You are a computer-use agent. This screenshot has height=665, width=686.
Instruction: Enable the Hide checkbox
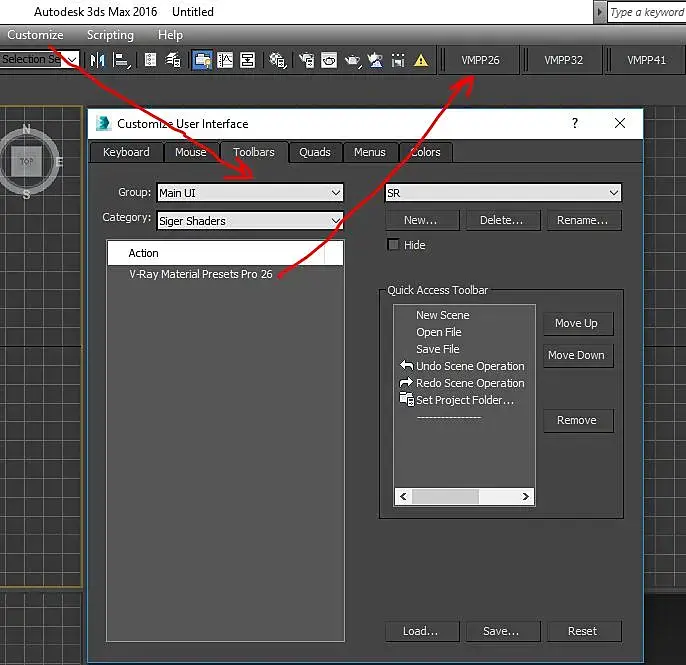(x=393, y=244)
